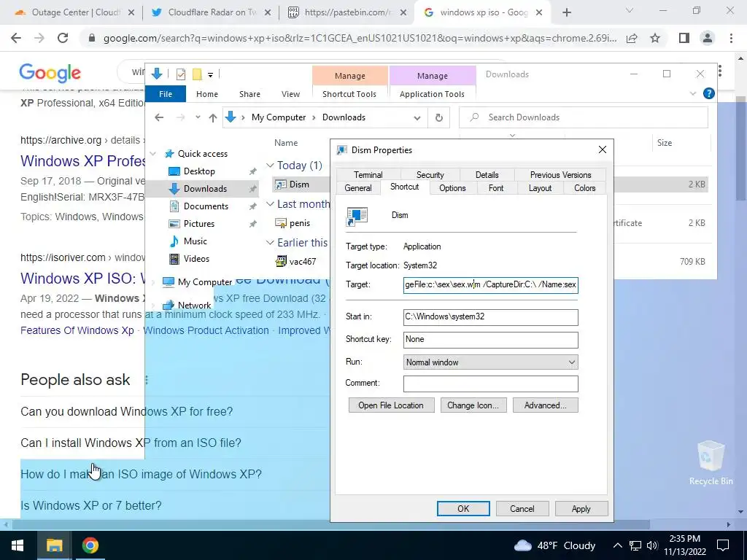747x560 pixels.
Task: Click the Change Icon button
Action: [x=473, y=405]
